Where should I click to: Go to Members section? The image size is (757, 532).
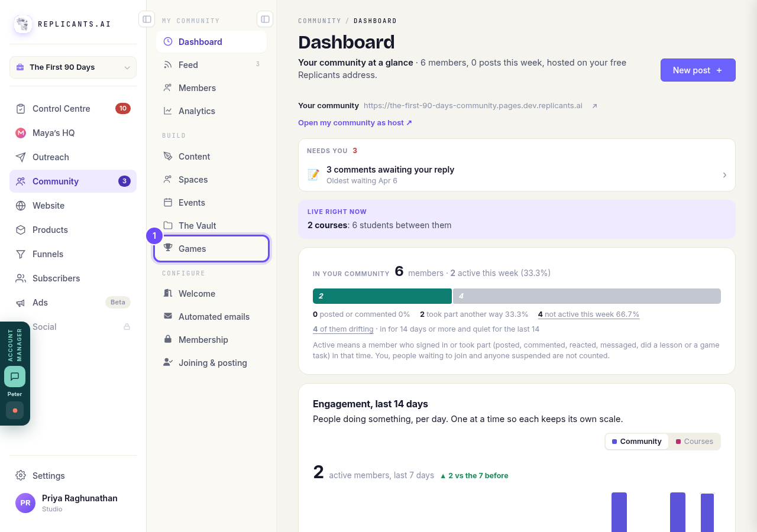point(211,88)
